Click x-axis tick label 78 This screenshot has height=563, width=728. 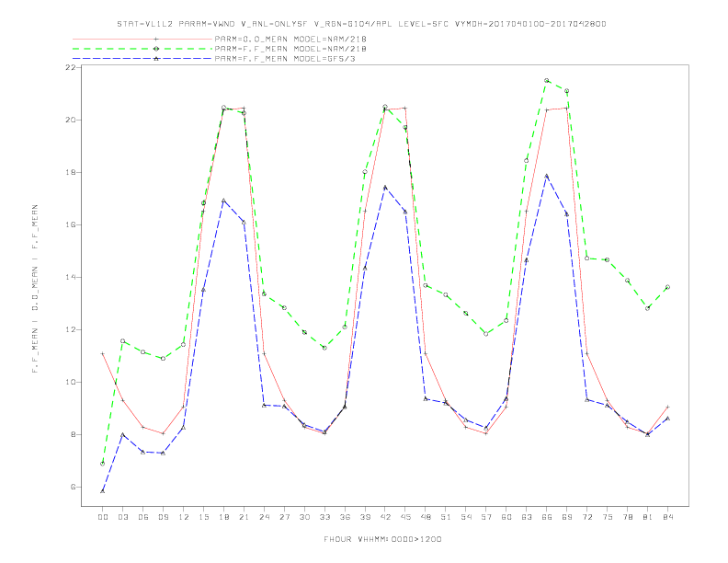[627, 517]
